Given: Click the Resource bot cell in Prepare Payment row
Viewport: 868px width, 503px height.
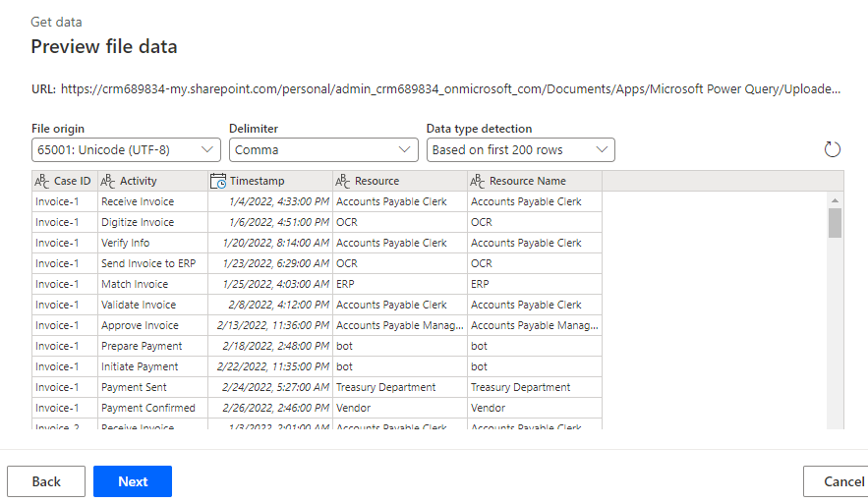Looking at the screenshot, I should [x=400, y=346].
